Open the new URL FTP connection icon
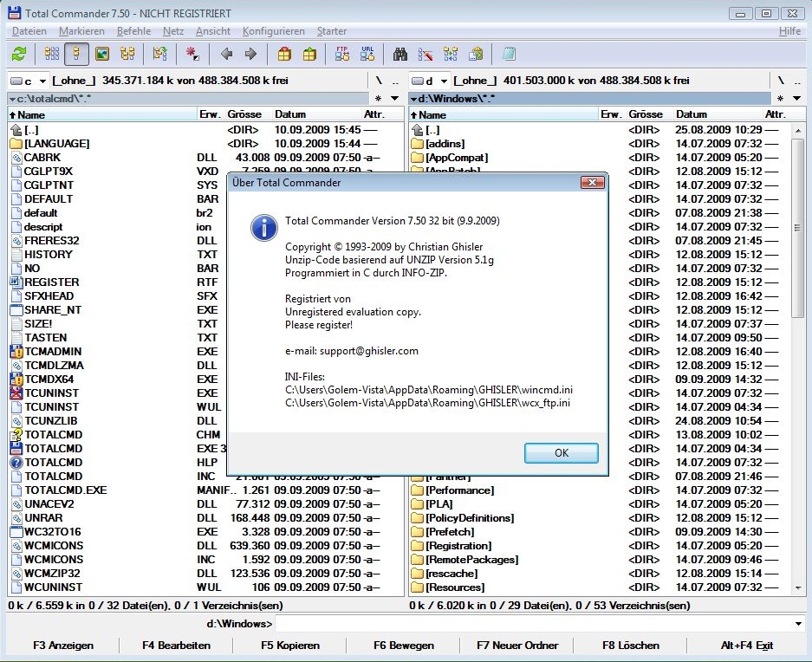The image size is (812, 662). tap(367, 54)
